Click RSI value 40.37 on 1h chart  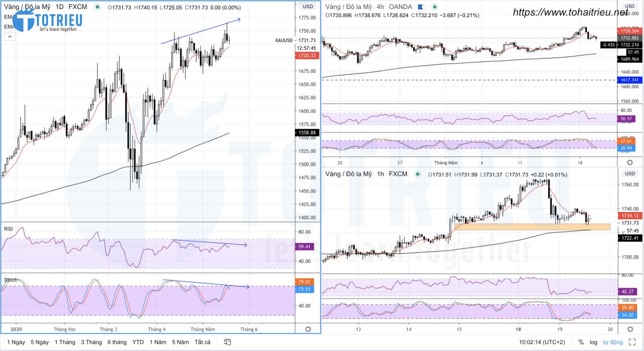(x=627, y=292)
